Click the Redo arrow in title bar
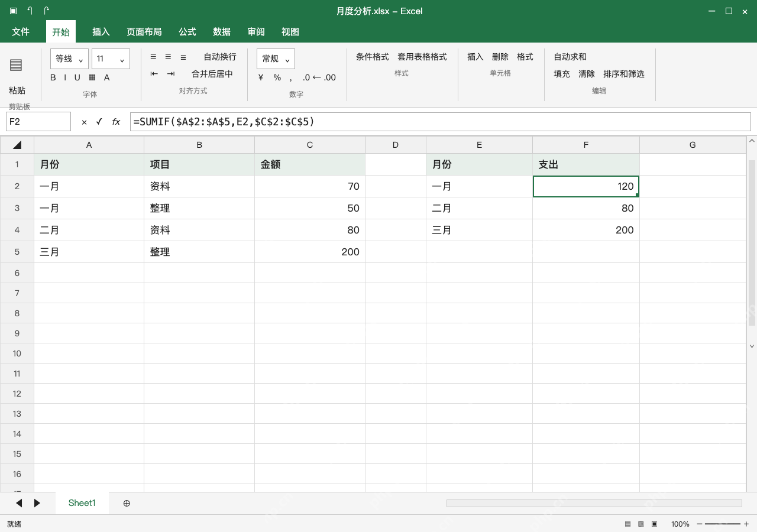 (47, 11)
